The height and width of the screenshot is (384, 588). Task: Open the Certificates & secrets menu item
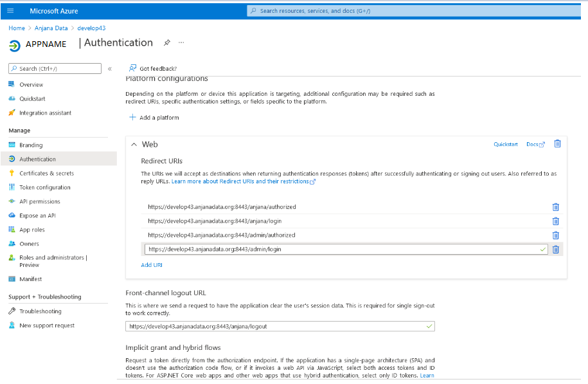tap(46, 174)
